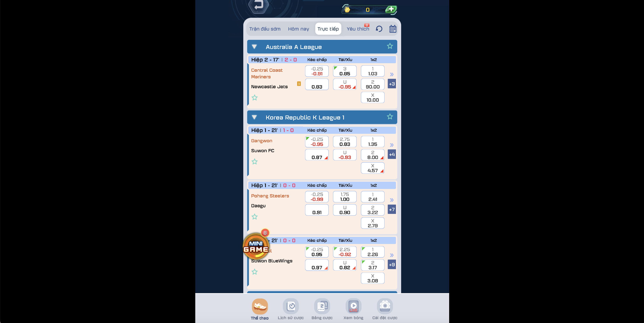Click +7 additional odds button for Daegu match
644x323 pixels.
pos(391,209)
